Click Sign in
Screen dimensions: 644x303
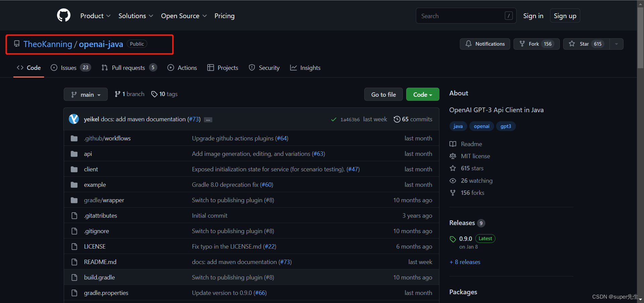click(533, 16)
